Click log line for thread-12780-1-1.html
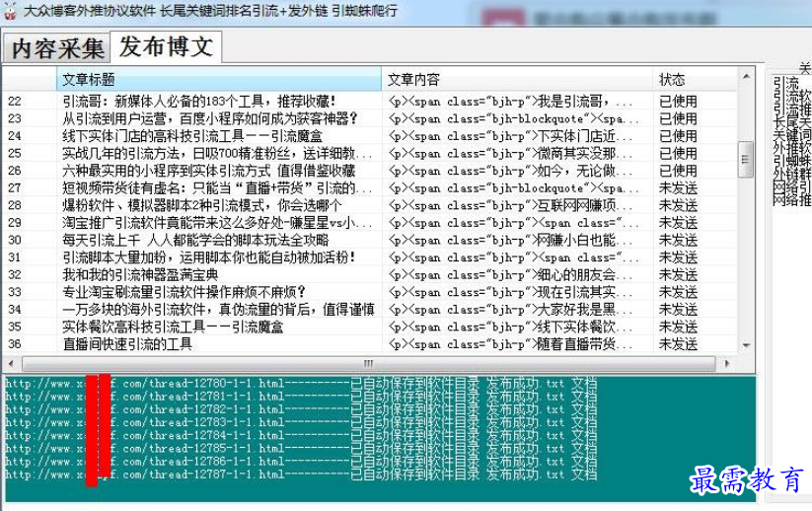 pos(301,384)
